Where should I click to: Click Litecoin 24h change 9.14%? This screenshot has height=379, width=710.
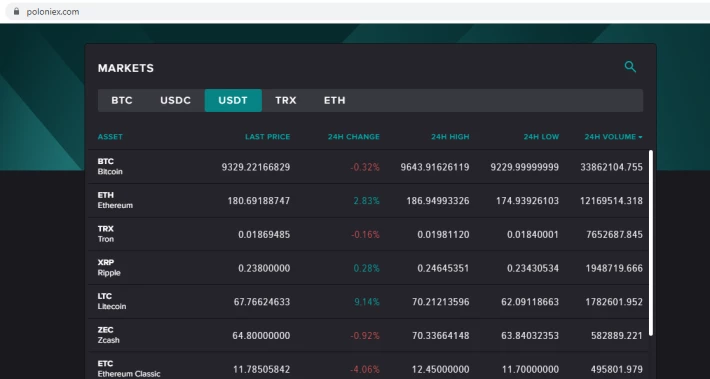click(367, 302)
